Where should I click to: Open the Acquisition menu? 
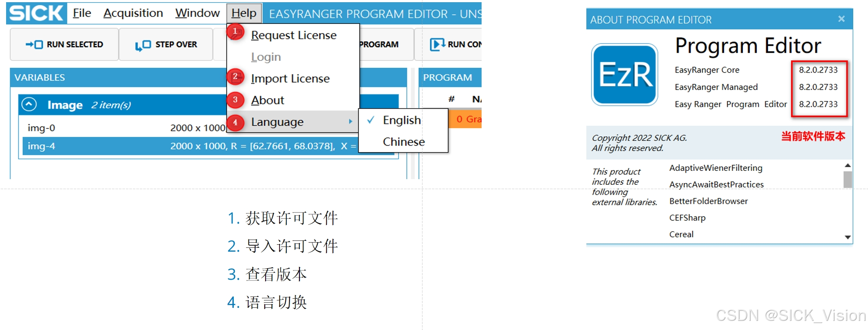click(x=133, y=13)
